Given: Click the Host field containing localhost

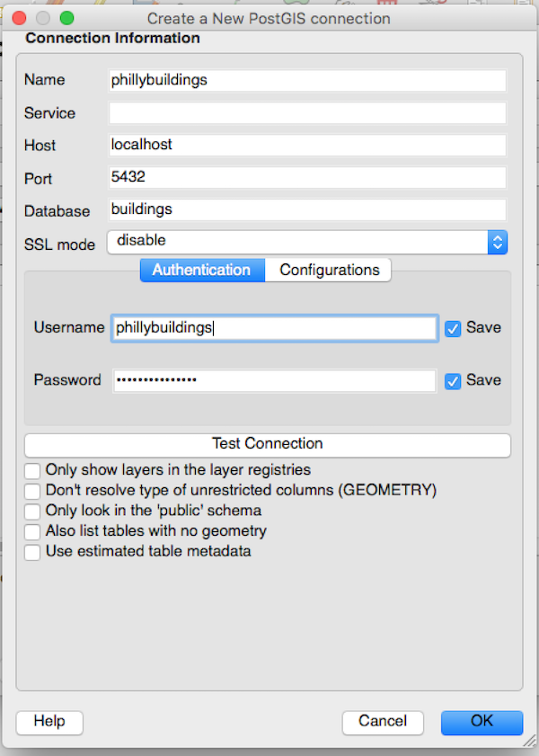Looking at the screenshot, I should (307, 145).
